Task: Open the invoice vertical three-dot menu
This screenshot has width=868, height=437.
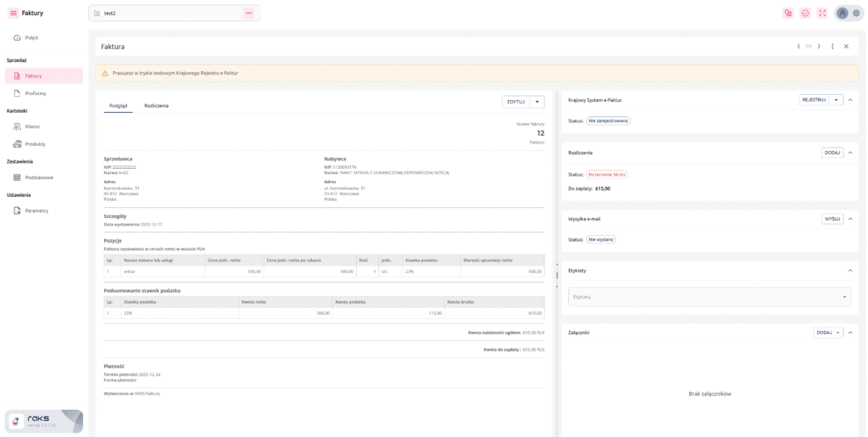Action: pos(832,47)
